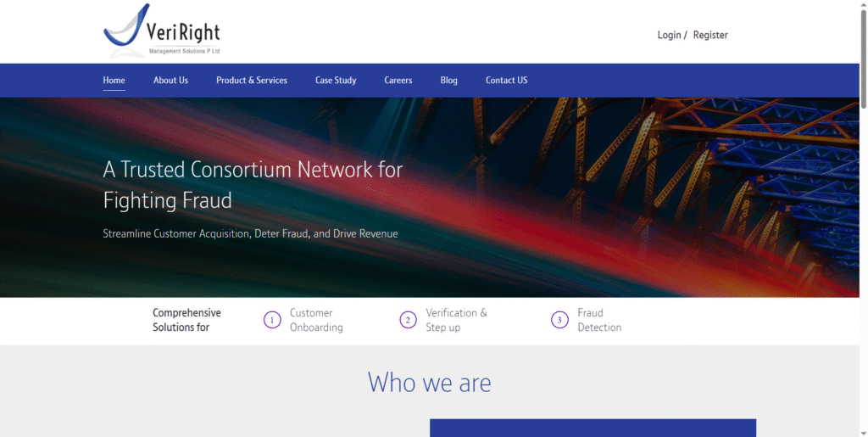Click the scrollbar down arrow
Viewport: 868px width, 437px height.
[864, 433]
